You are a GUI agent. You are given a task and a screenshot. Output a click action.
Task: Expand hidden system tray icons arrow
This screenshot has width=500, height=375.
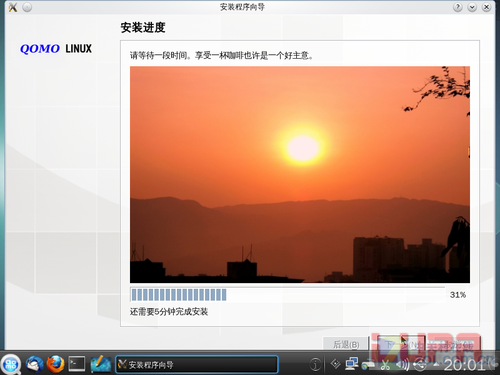[436, 364]
